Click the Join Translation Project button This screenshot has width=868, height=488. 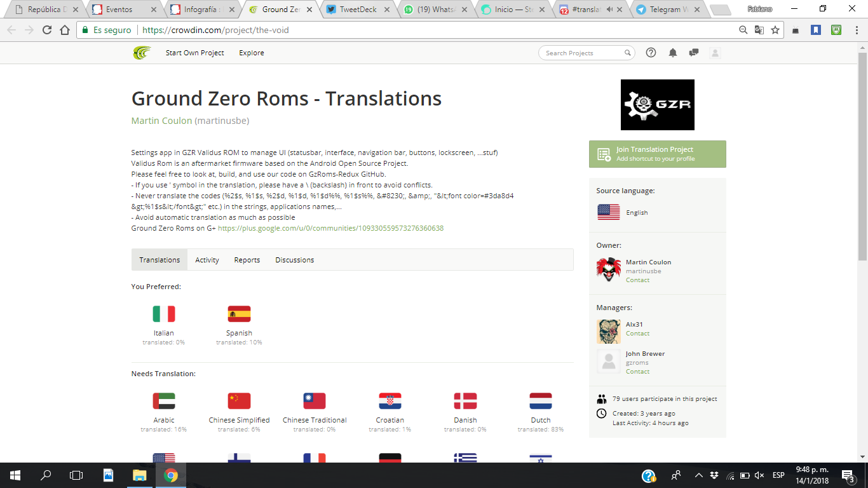point(658,154)
